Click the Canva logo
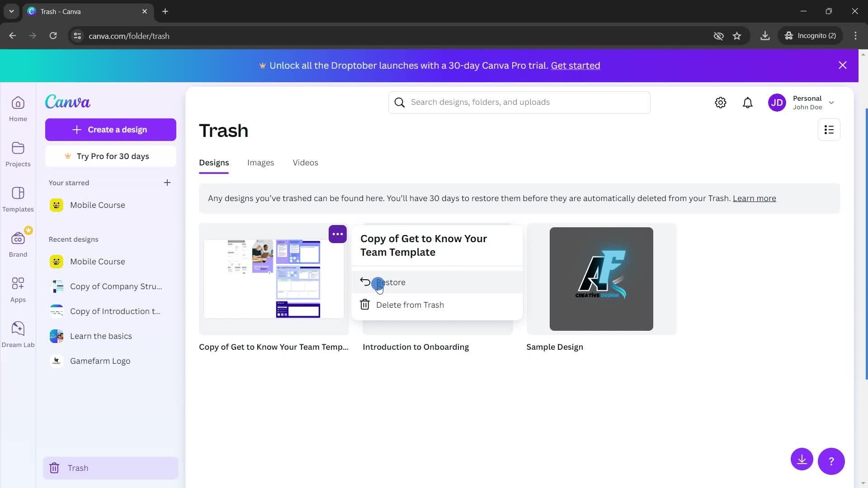The image size is (868, 488). click(68, 102)
